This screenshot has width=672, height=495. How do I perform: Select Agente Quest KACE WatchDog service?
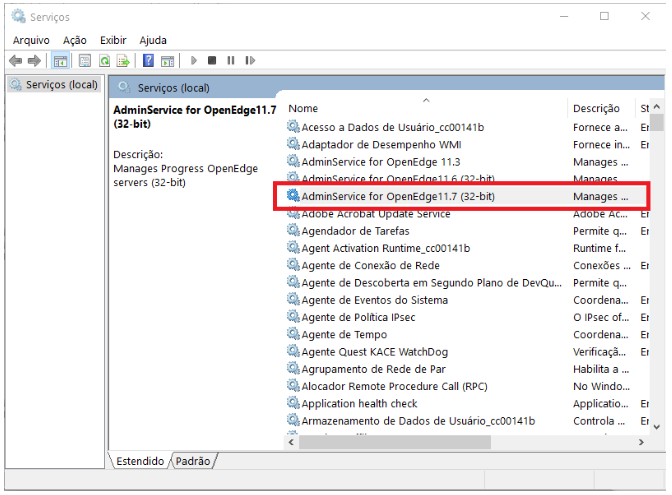tap(467, 352)
